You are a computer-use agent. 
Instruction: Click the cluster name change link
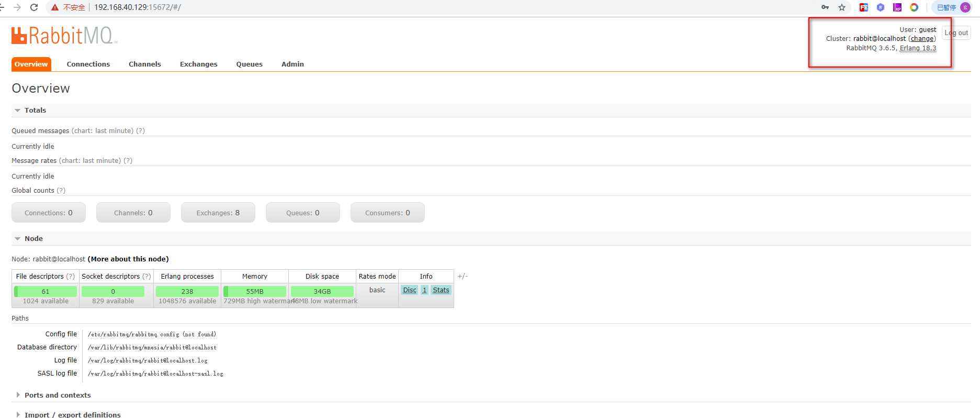[x=922, y=39]
